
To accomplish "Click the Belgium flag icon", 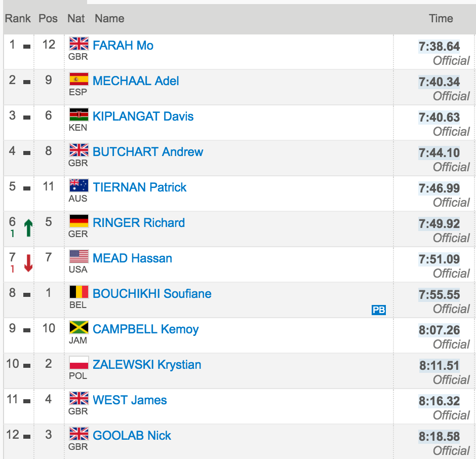I will click(x=79, y=292).
